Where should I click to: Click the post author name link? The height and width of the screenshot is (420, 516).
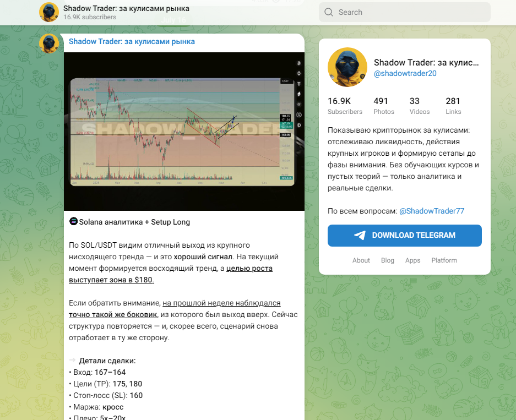(132, 41)
